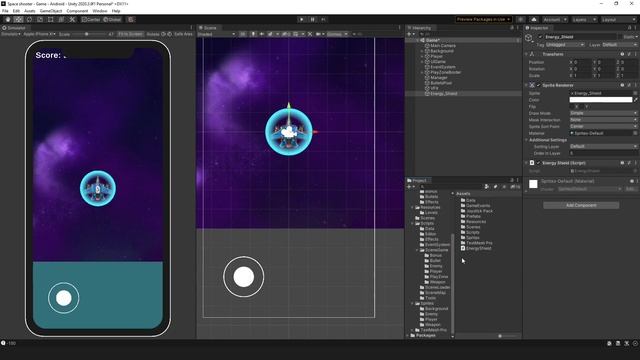Click the Add Component button
This screenshot has width=640, height=360.
coord(581,205)
